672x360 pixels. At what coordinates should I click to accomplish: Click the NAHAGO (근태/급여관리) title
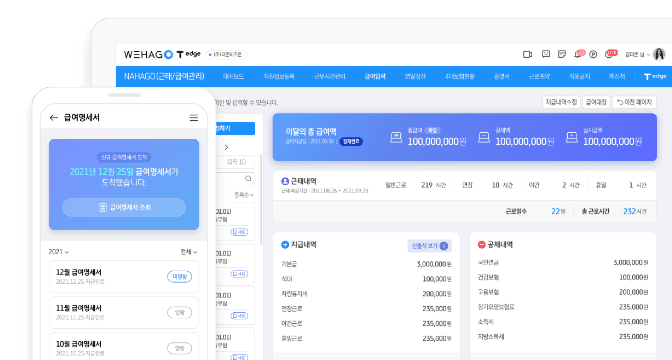[164, 76]
